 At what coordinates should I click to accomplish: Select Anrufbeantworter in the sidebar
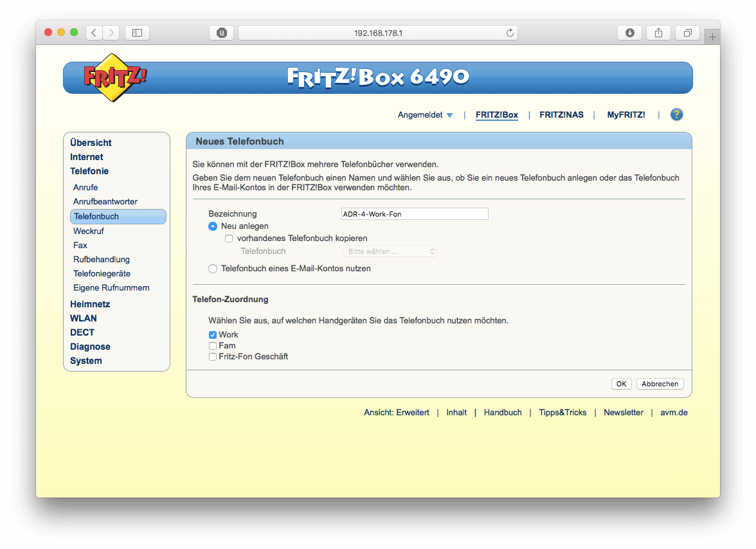coord(105,202)
